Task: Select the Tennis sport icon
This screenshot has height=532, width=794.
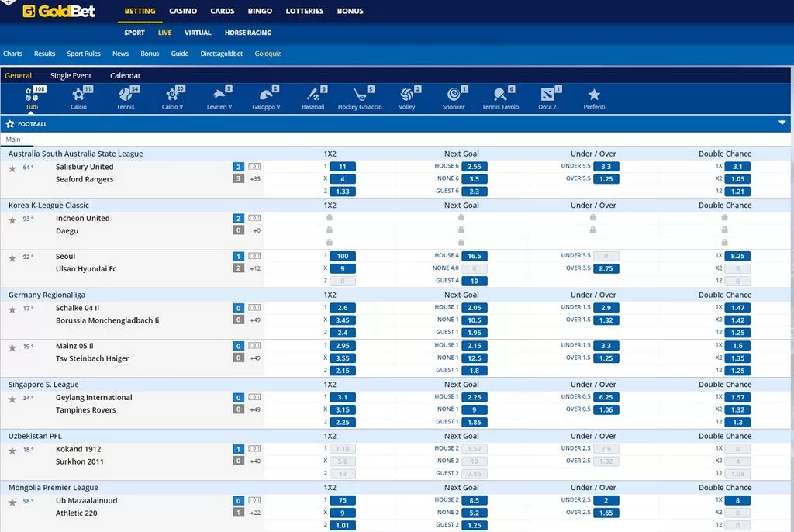Action: [x=126, y=95]
